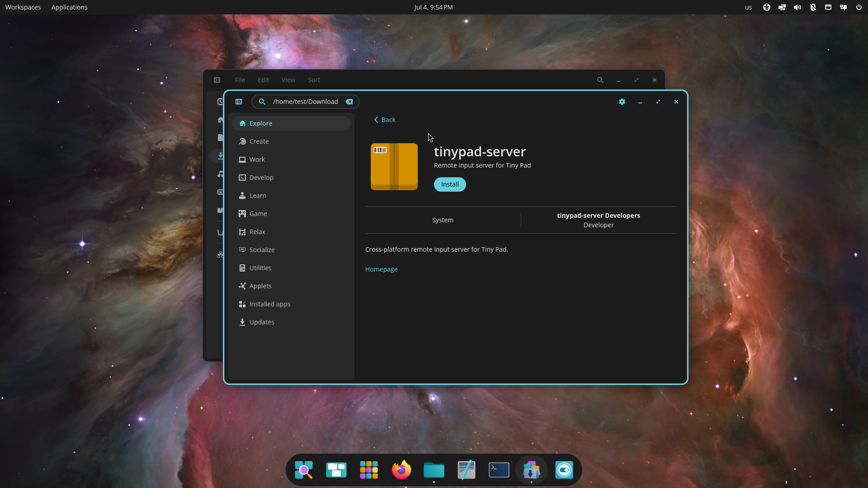868x488 pixels.
Task: Open terminal from dock
Action: click(x=499, y=470)
